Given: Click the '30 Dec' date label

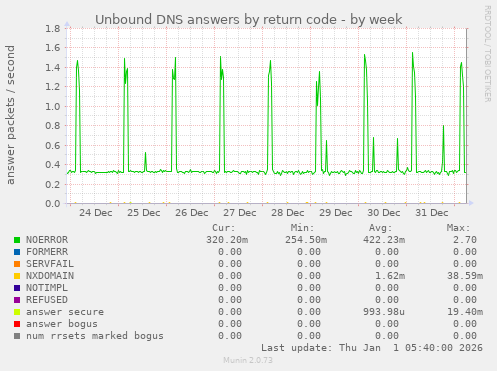Looking at the screenshot, I should [384, 213].
